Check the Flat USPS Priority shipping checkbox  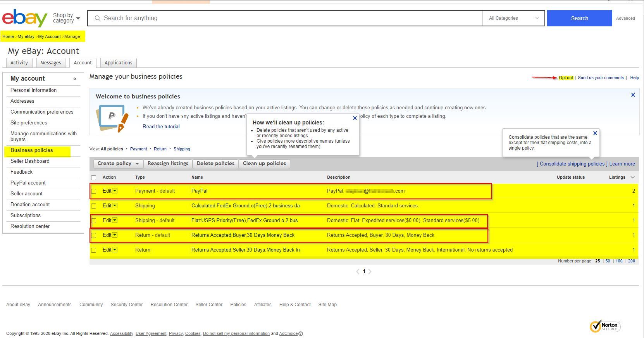[93, 221]
